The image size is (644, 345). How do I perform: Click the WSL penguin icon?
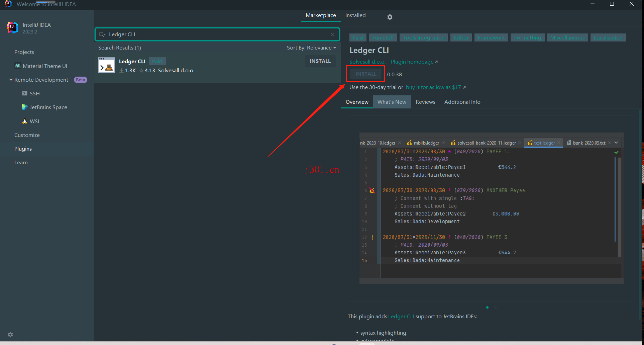(x=24, y=121)
